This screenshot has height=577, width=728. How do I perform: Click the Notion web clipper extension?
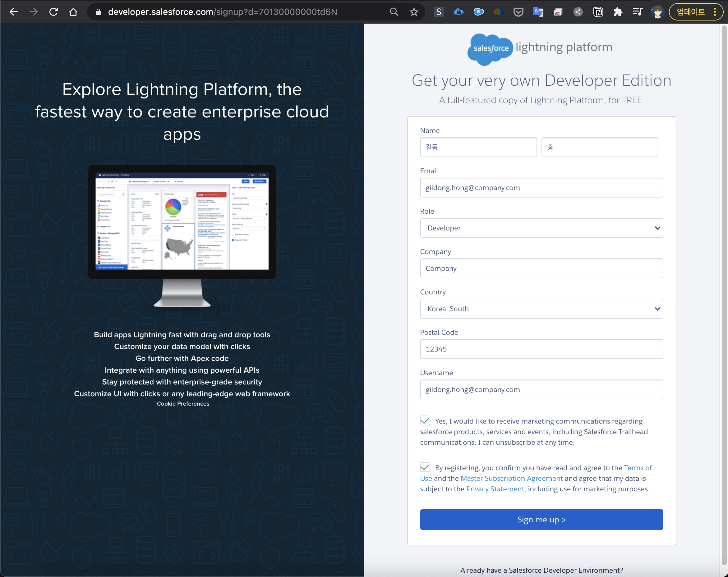598,12
